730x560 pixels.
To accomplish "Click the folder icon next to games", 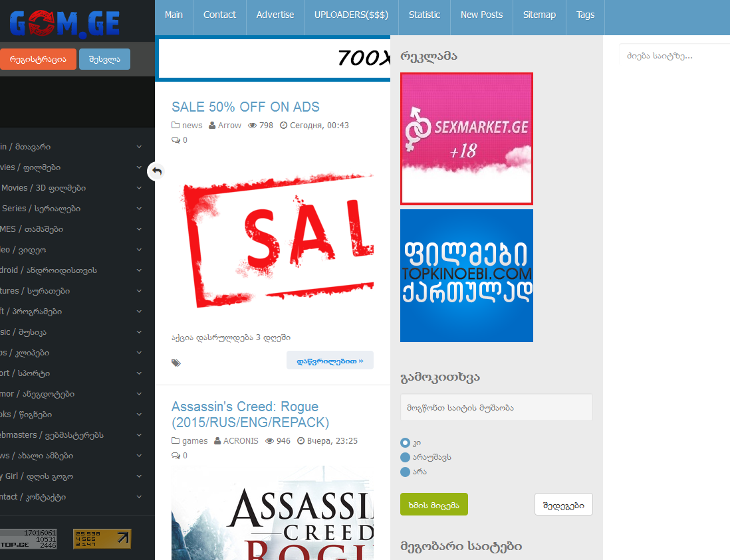I will pos(176,440).
